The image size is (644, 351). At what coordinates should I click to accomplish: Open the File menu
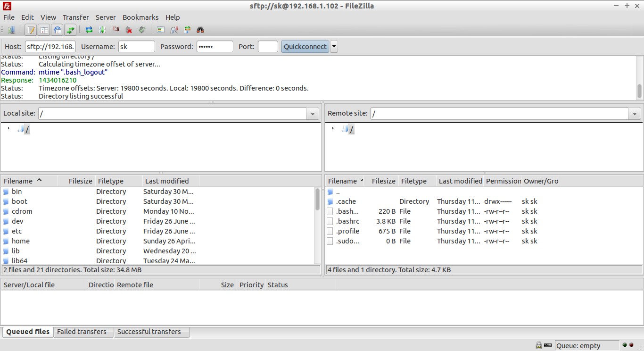pos(9,17)
